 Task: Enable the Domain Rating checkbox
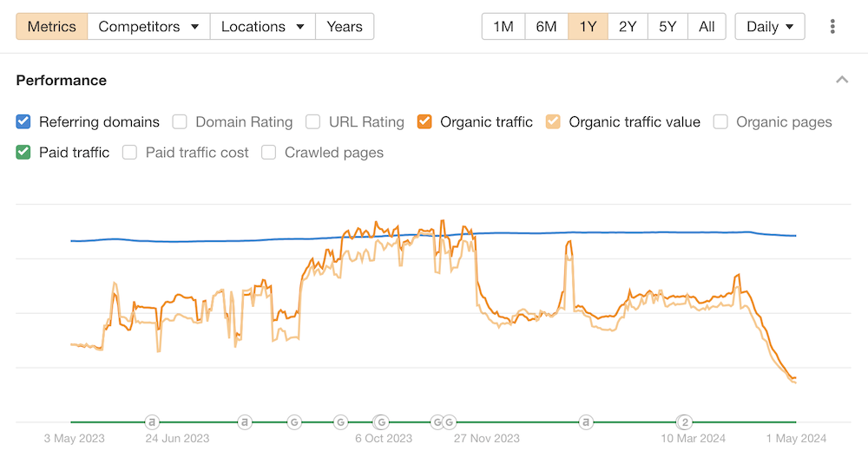click(x=180, y=121)
